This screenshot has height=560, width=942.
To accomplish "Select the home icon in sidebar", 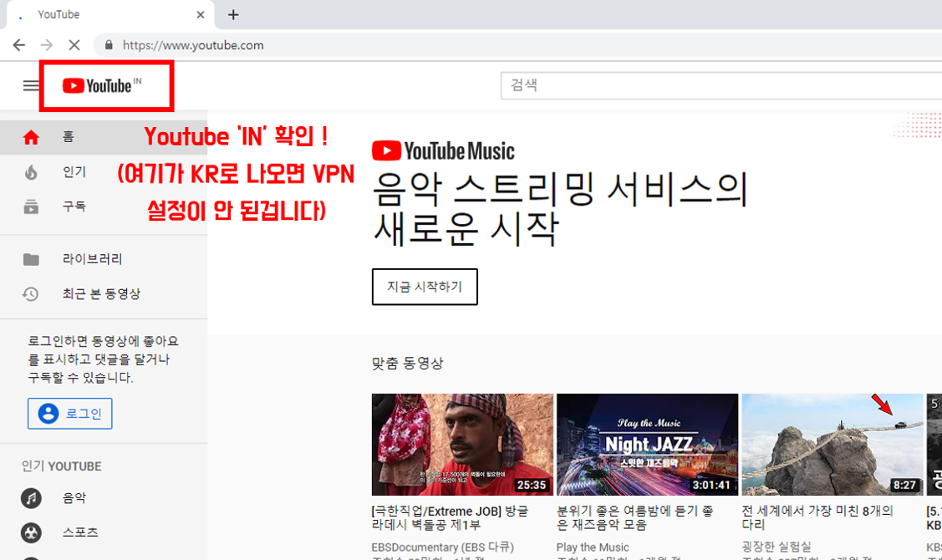I will 31,138.
